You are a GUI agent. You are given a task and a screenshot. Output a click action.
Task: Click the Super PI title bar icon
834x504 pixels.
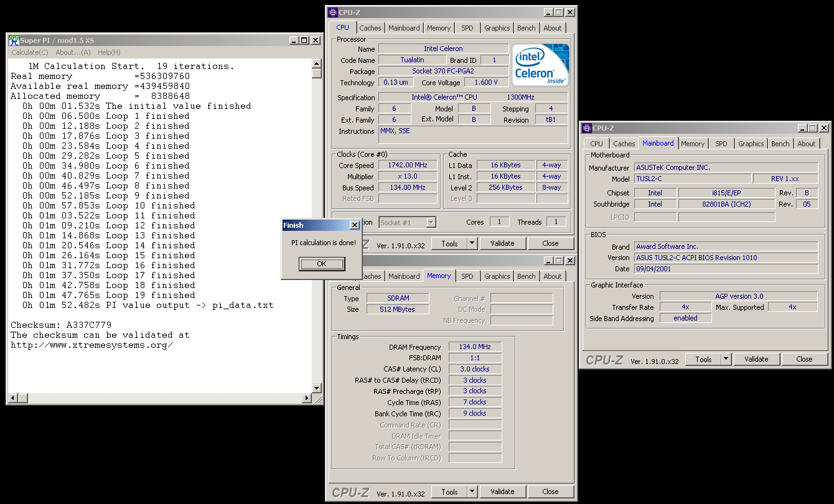coord(14,40)
